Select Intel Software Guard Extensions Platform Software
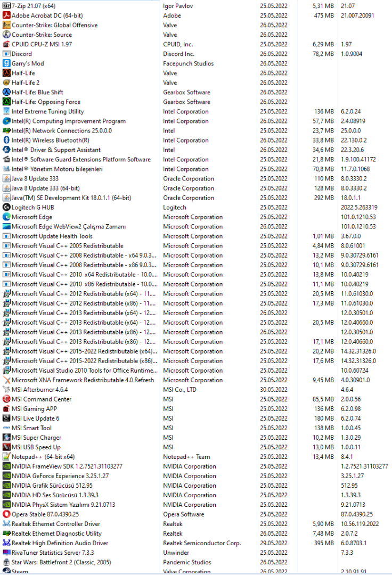 click(x=81, y=160)
